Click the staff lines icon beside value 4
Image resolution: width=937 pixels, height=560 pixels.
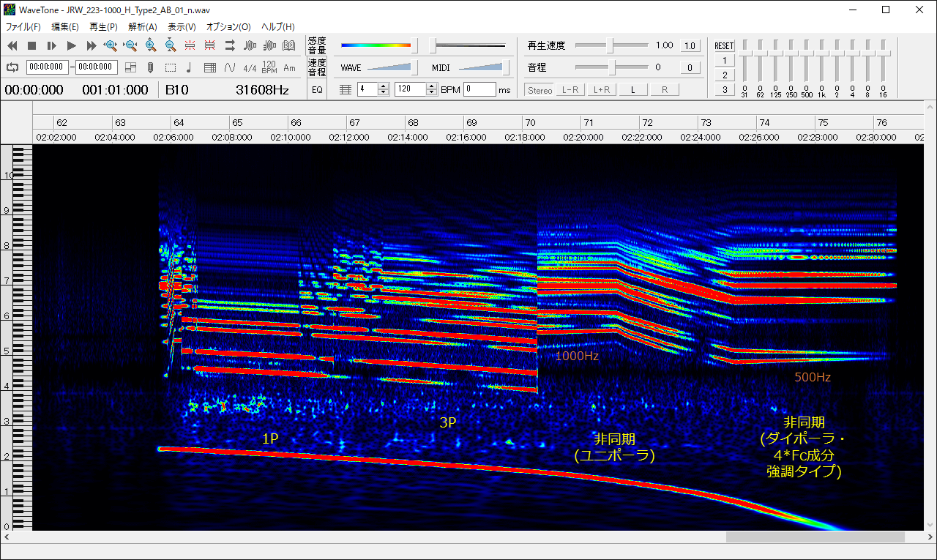coord(346,89)
